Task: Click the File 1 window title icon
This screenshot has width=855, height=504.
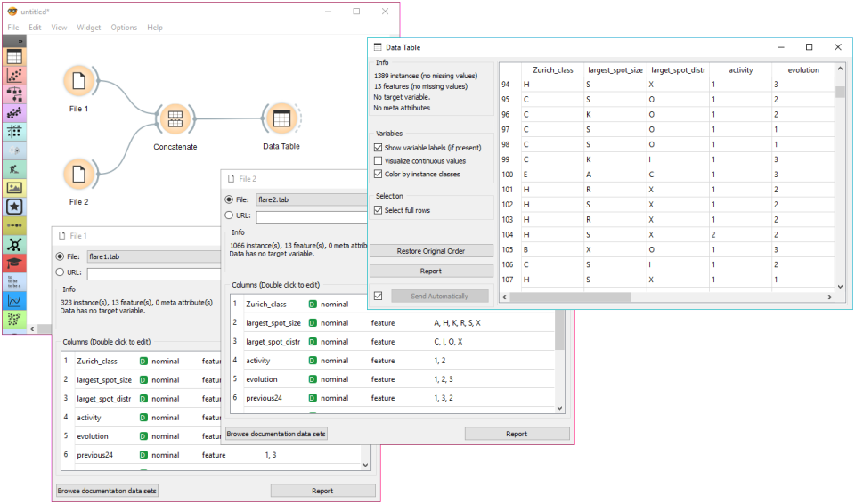Action: coord(62,236)
